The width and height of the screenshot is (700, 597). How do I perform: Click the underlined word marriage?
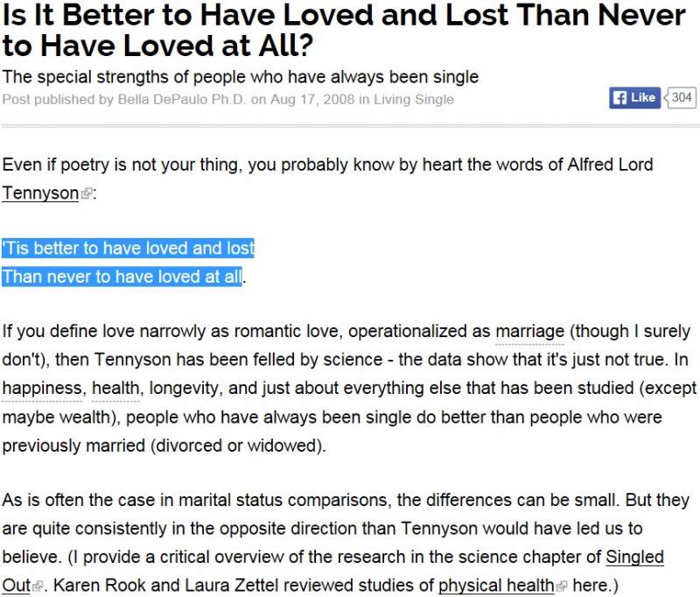(529, 332)
